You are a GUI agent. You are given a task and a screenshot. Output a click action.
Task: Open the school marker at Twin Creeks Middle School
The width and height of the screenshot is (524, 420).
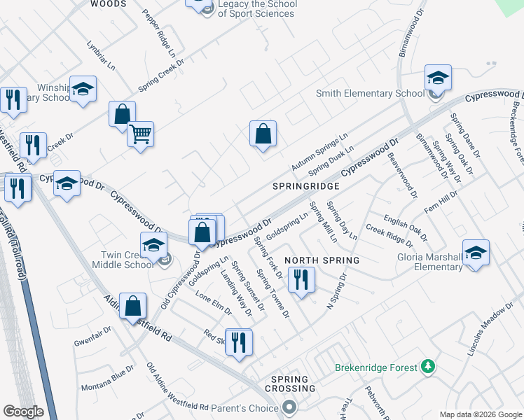coord(153,247)
